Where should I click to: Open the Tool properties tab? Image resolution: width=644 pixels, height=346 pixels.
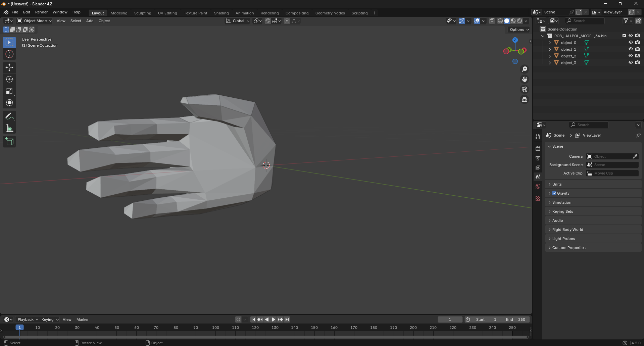coord(538,137)
